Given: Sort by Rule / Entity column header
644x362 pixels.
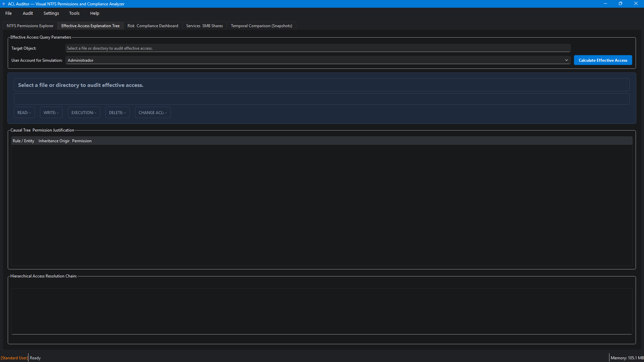Looking at the screenshot, I should pyautogui.click(x=24, y=141).
